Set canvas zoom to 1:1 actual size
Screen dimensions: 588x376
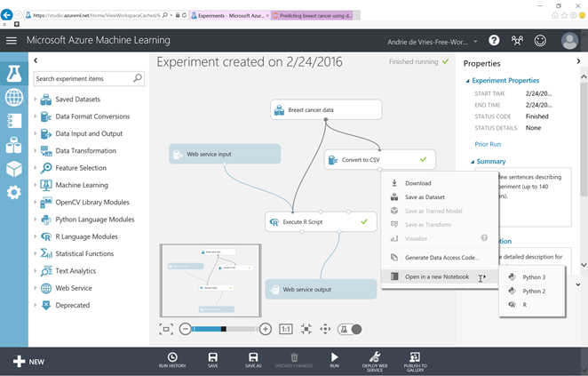click(x=286, y=329)
